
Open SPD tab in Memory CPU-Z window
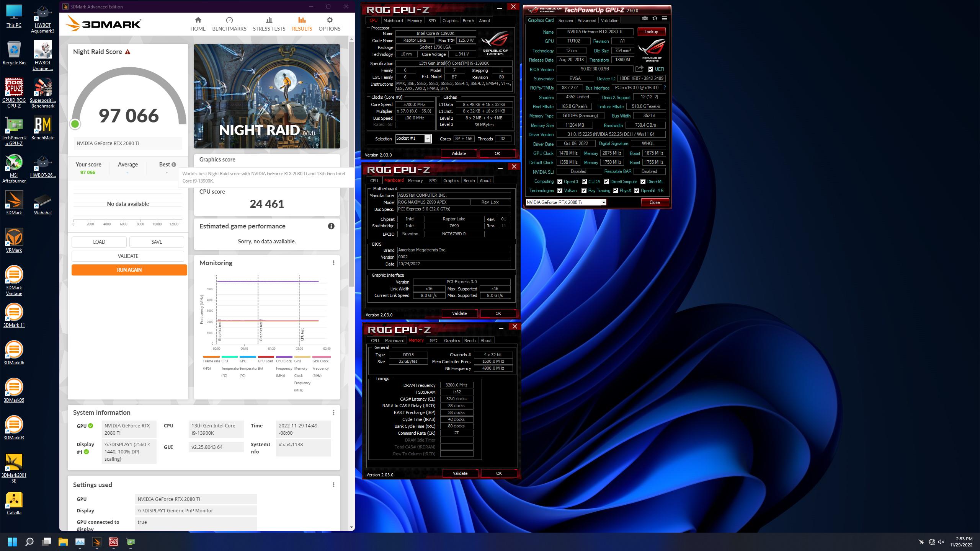433,341
